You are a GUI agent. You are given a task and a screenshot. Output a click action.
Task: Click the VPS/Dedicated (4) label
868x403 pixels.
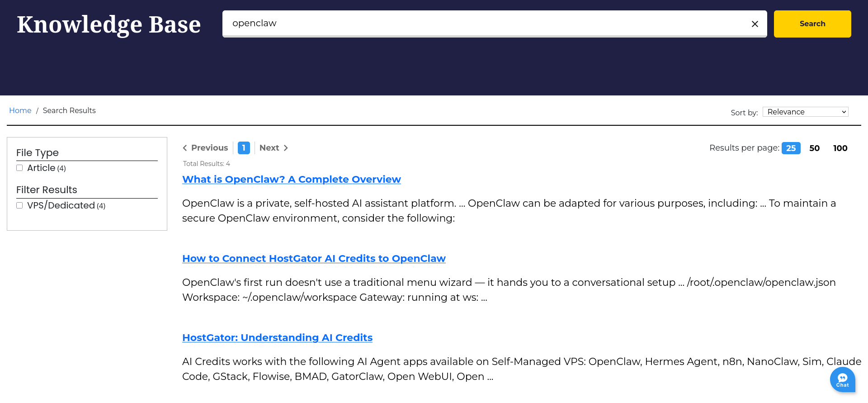[66, 205]
